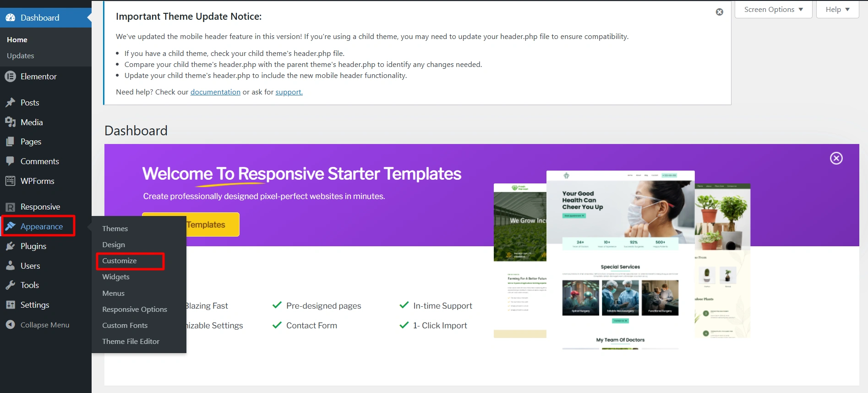Open the Tools menu
This screenshot has width=868, height=393.
(30, 285)
